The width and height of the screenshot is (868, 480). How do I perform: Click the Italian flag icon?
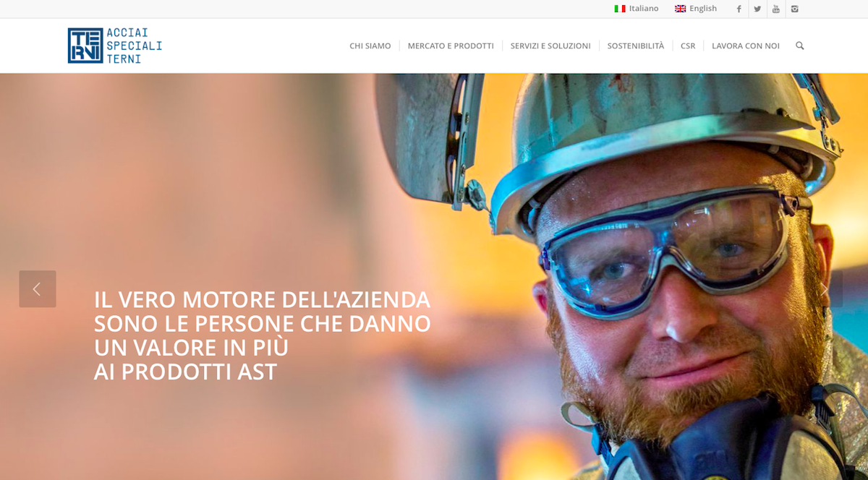click(x=620, y=9)
